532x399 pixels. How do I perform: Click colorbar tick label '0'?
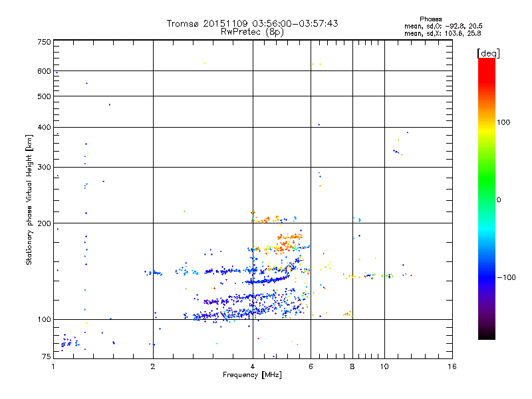pyautogui.click(x=499, y=200)
